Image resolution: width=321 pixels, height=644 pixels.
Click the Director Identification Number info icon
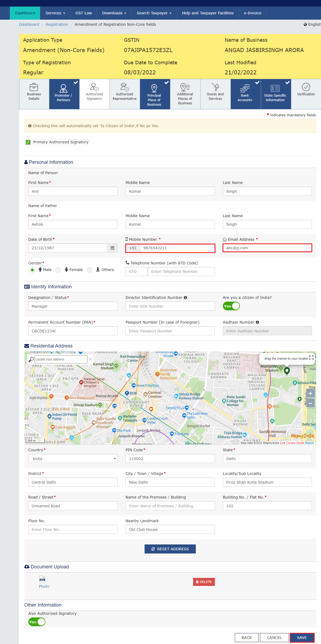coord(185,298)
